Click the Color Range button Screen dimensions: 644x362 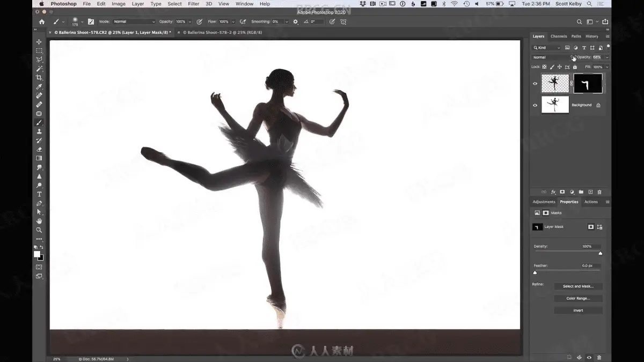578,298
